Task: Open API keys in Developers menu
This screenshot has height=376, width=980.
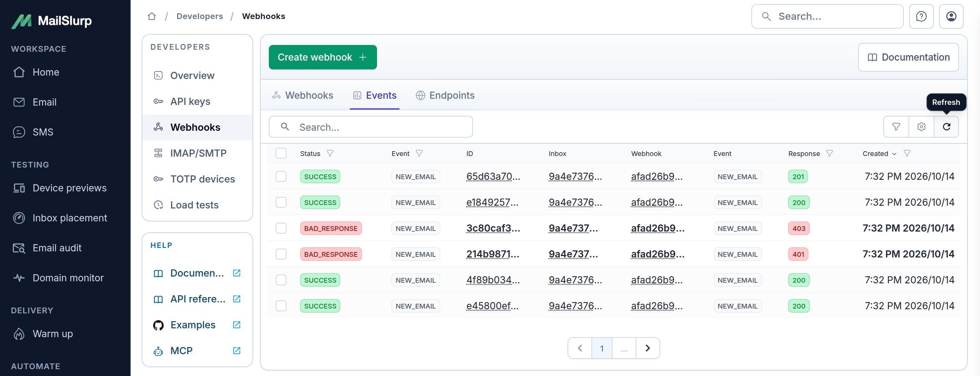Action: 197,101
